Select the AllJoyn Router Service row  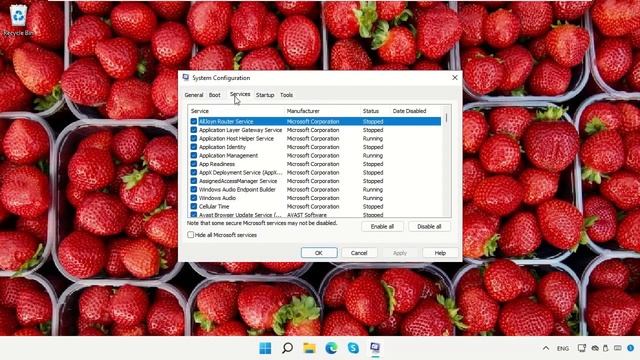click(315, 121)
